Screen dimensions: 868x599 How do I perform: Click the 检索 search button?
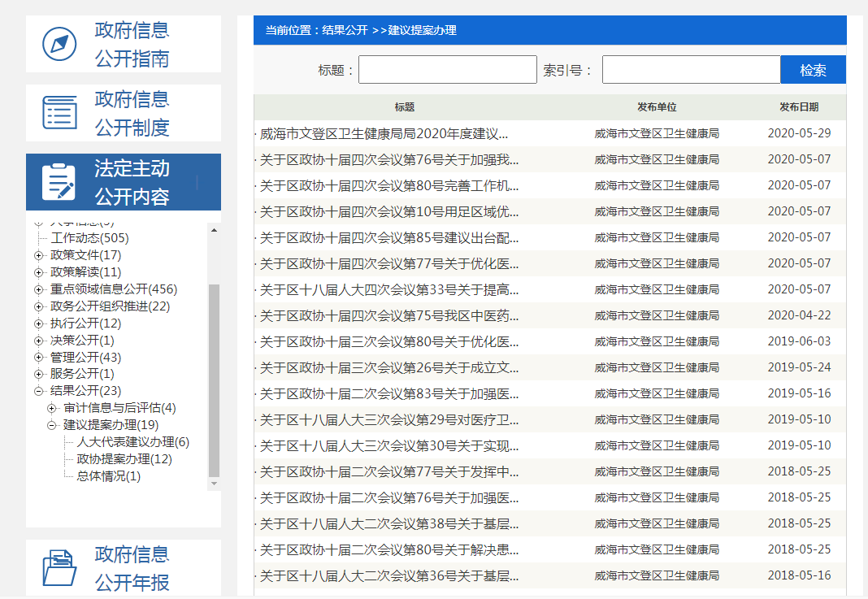[x=813, y=69]
